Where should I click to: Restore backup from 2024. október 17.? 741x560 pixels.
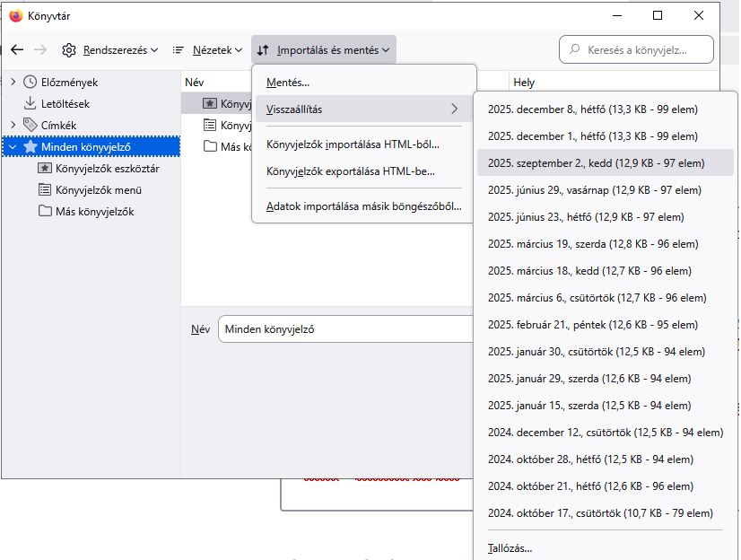coord(599,513)
